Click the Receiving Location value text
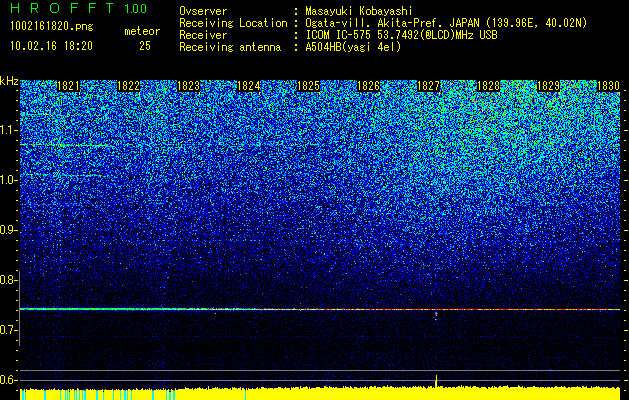 point(446,23)
